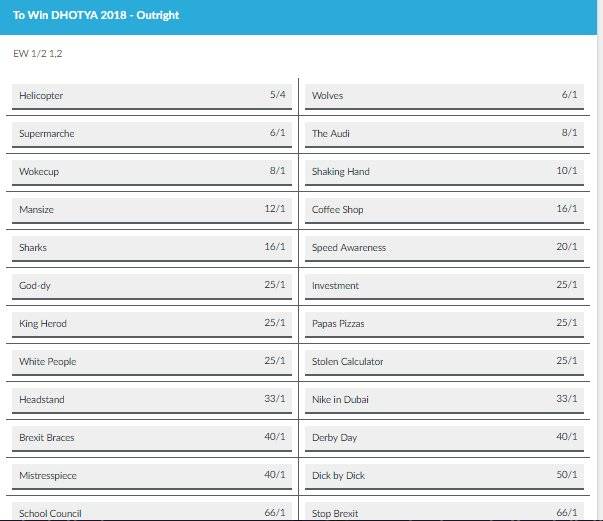Select Helicopter at 5/4 odds
The image size is (603, 521).
pyautogui.click(x=152, y=97)
